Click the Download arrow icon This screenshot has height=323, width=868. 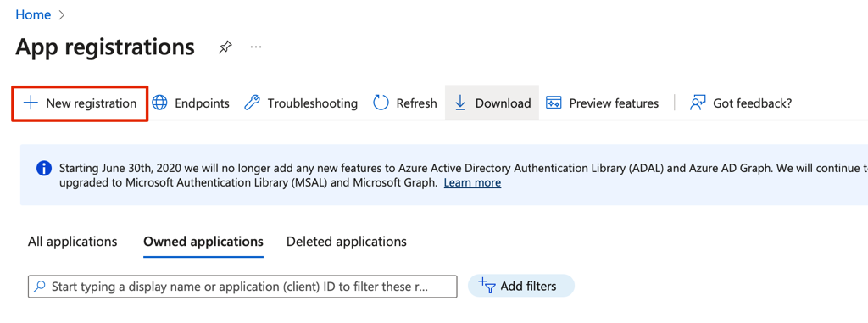click(460, 103)
